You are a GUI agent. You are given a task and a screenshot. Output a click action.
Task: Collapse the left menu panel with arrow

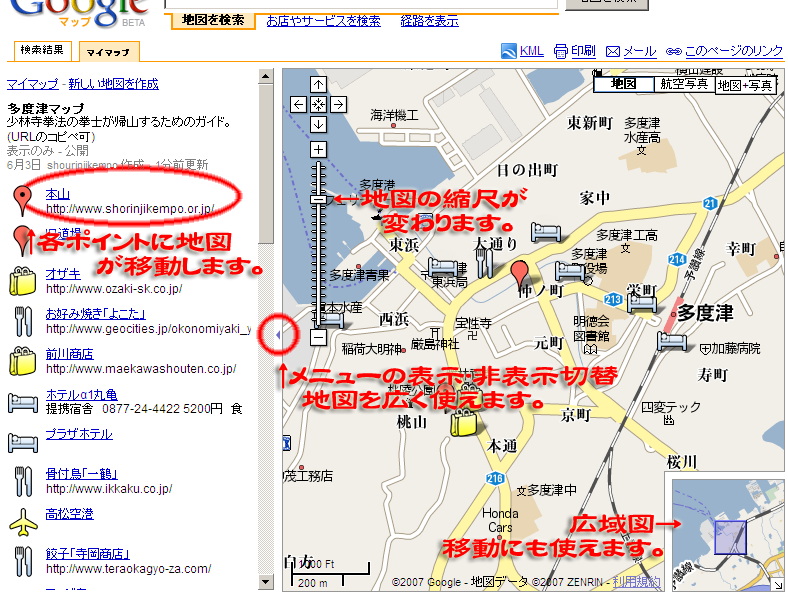click(277, 334)
